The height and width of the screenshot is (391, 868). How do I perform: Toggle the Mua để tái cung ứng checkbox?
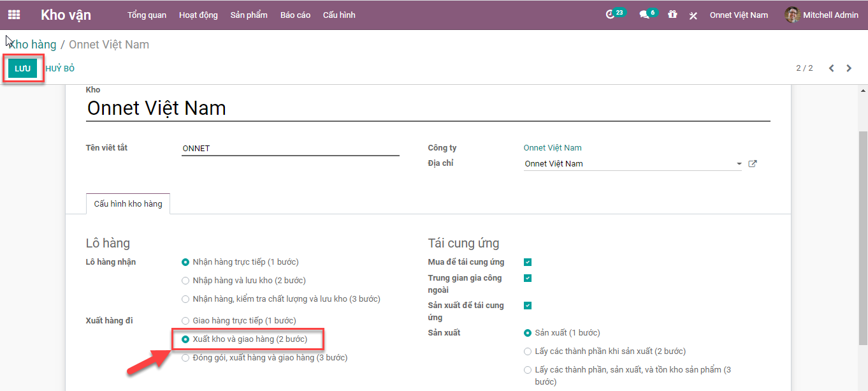pyautogui.click(x=528, y=262)
